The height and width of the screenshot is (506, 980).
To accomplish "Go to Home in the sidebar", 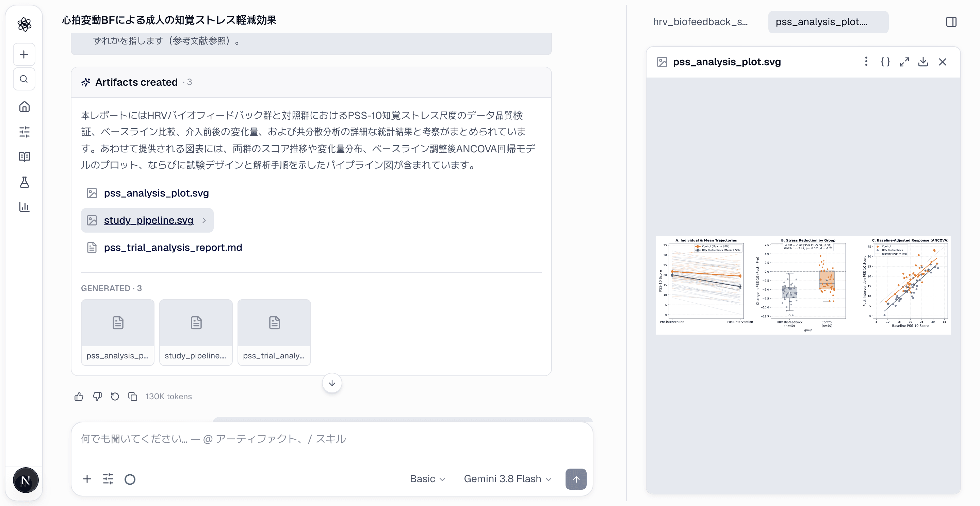I will [24, 107].
